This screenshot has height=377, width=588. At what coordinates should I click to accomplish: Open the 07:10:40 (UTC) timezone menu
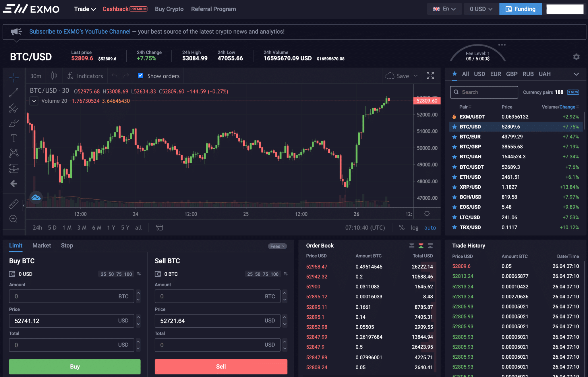coord(365,228)
